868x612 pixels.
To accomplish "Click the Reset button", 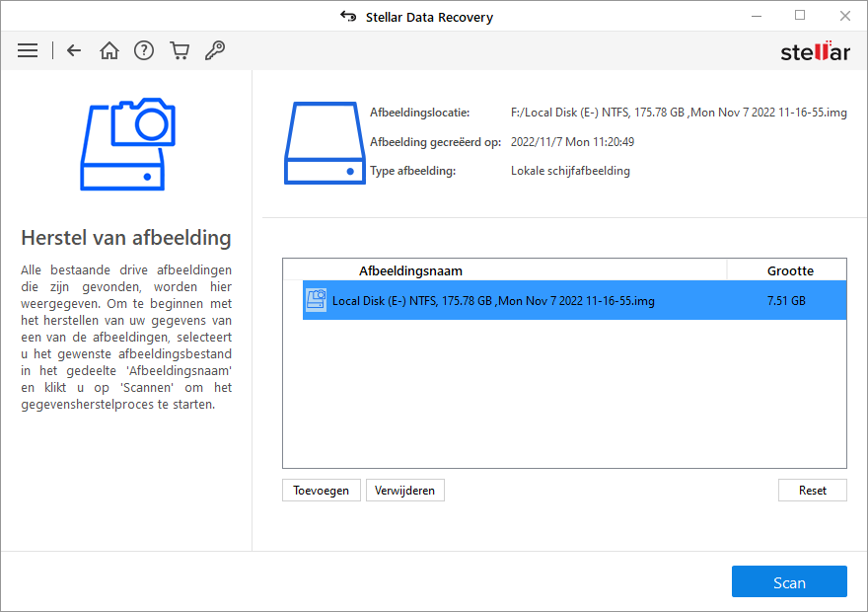I will [812, 491].
